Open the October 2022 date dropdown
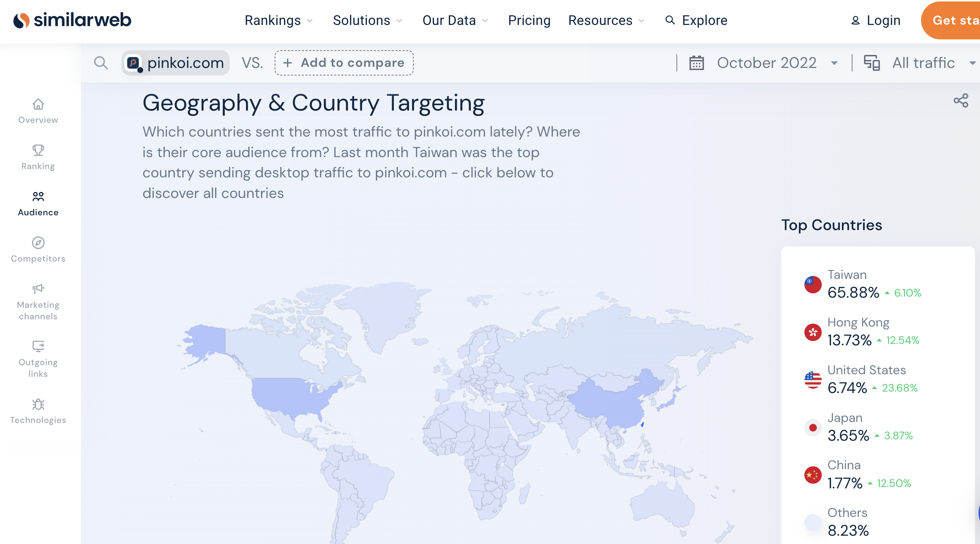The height and width of the screenshot is (544, 980). pyautogui.click(x=766, y=63)
